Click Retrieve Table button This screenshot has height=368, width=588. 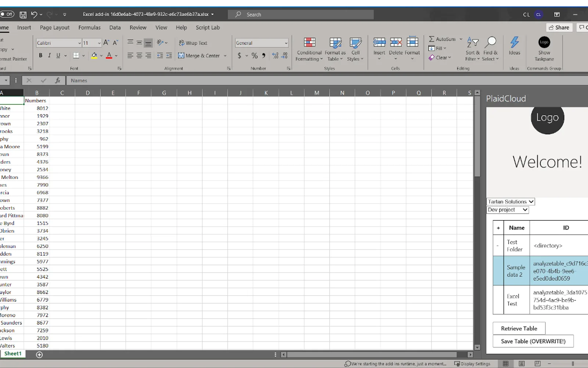pyautogui.click(x=519, y=328)
